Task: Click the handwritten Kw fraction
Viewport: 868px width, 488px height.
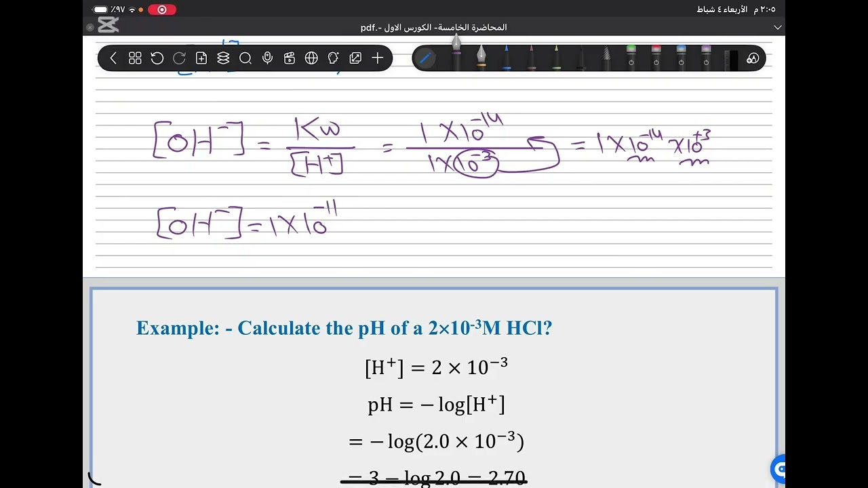Action: pyautogui.click(x=319, y=146)
